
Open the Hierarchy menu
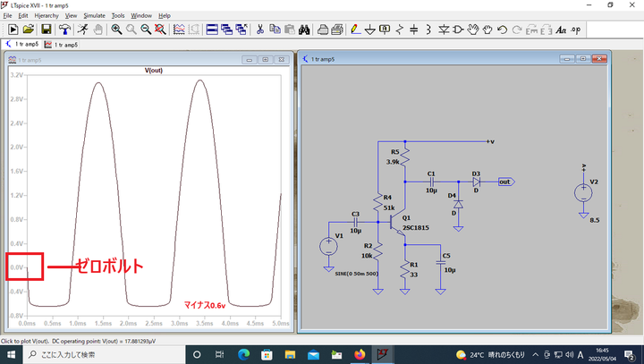pyautogui.click(x=47, y=15)
